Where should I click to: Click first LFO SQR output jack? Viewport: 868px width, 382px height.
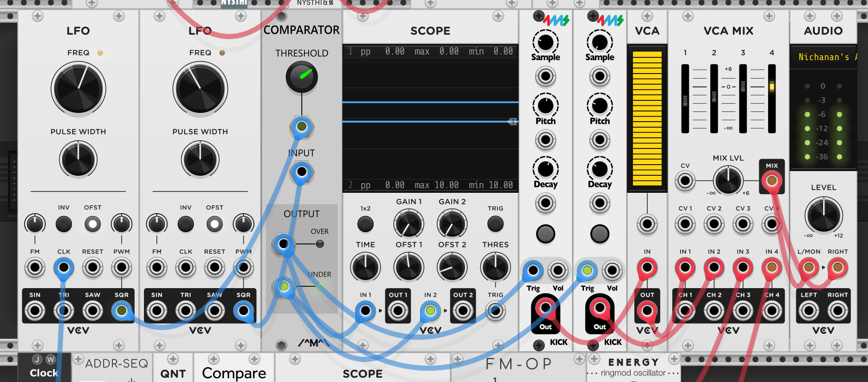(x=122, y=311)
